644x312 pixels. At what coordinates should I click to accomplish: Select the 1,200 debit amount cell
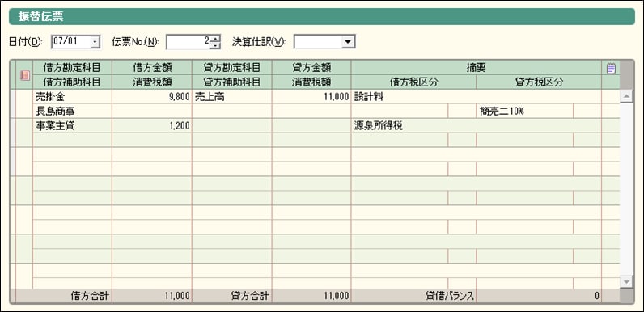pyautogui.click(x=151, y=126)
